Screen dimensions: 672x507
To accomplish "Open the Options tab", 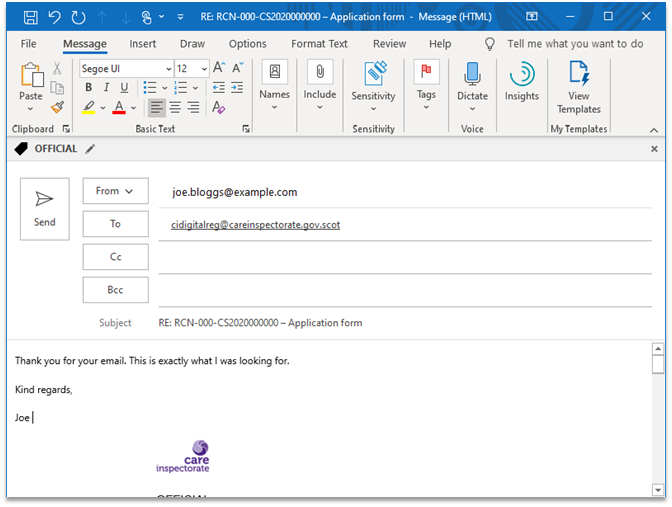I will click(x=247, y=44).
